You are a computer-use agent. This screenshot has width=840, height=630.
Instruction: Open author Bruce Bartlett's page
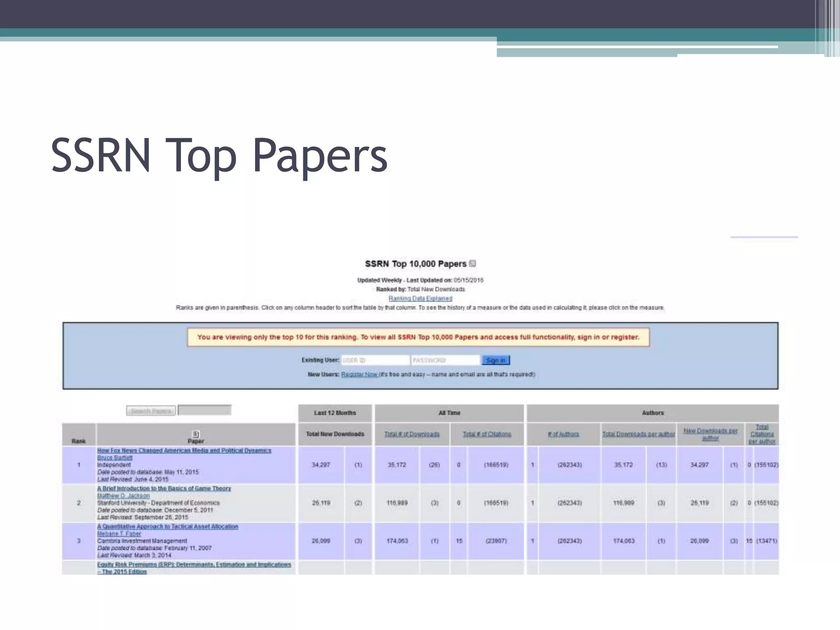(x=115, y=458)
